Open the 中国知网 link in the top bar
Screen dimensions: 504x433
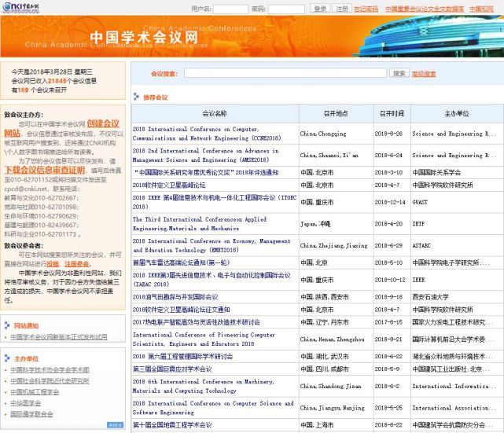pyautogui.click(x=481, y=9)
